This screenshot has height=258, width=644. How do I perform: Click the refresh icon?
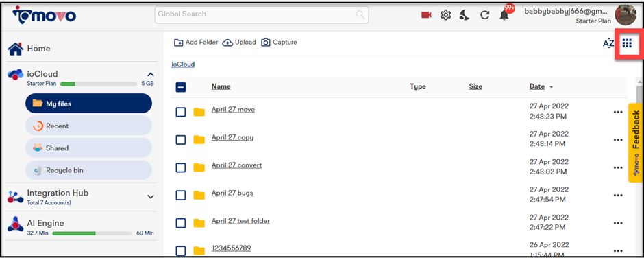pyautogui.click(x=484, y=15)
